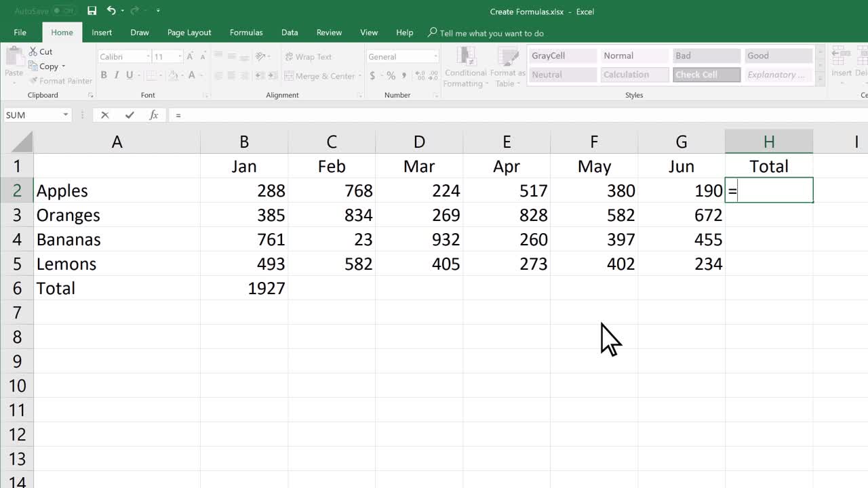
Task: Click the Increase Decimal icon
Action: coord(418,76)
